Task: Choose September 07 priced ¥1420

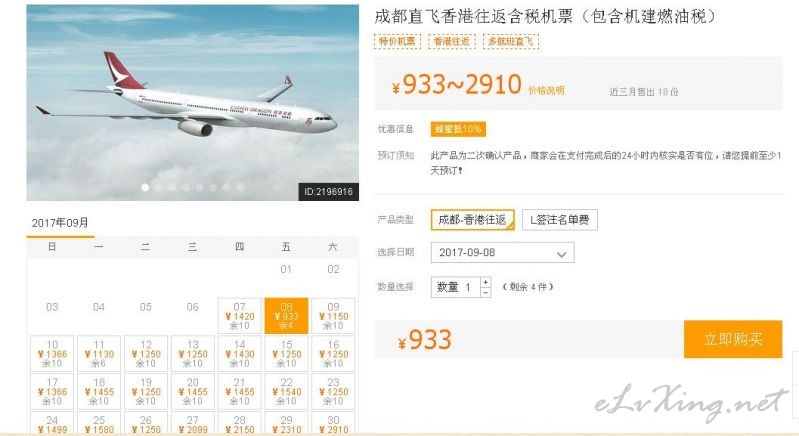Action: (x=239, y=316)
